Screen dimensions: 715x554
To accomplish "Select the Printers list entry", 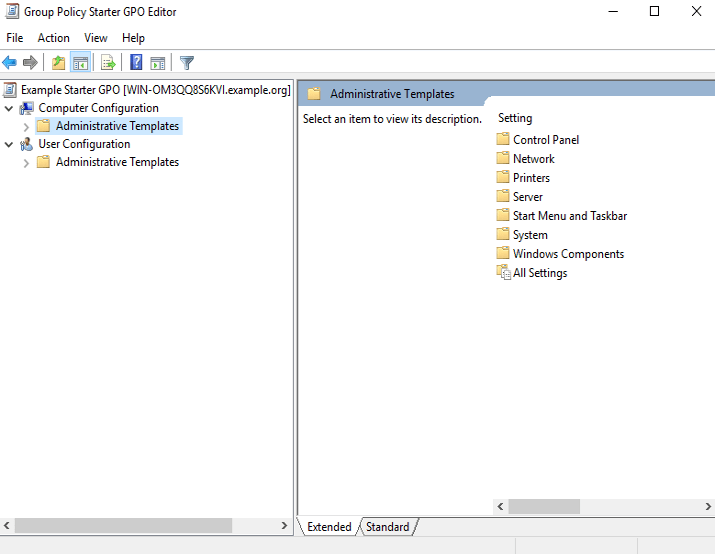I will coord(531,178).
